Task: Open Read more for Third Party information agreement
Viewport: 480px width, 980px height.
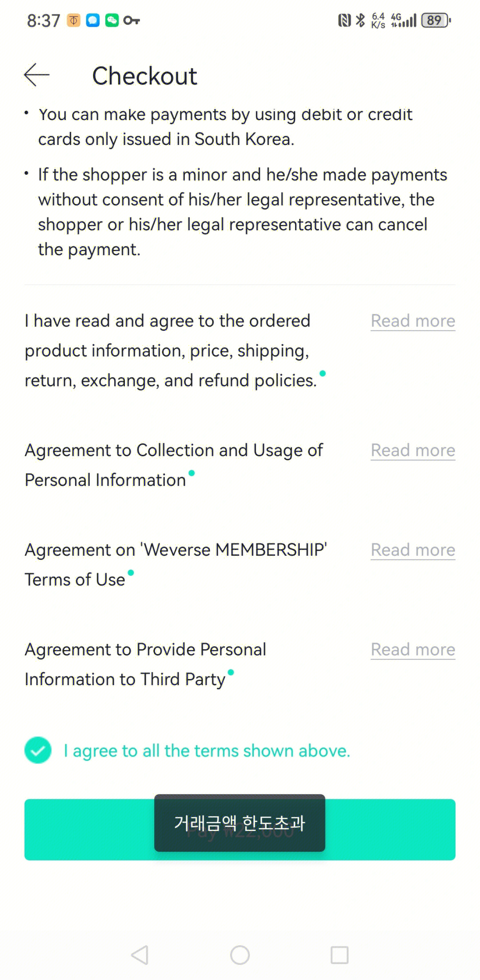Action: point(413,650)
